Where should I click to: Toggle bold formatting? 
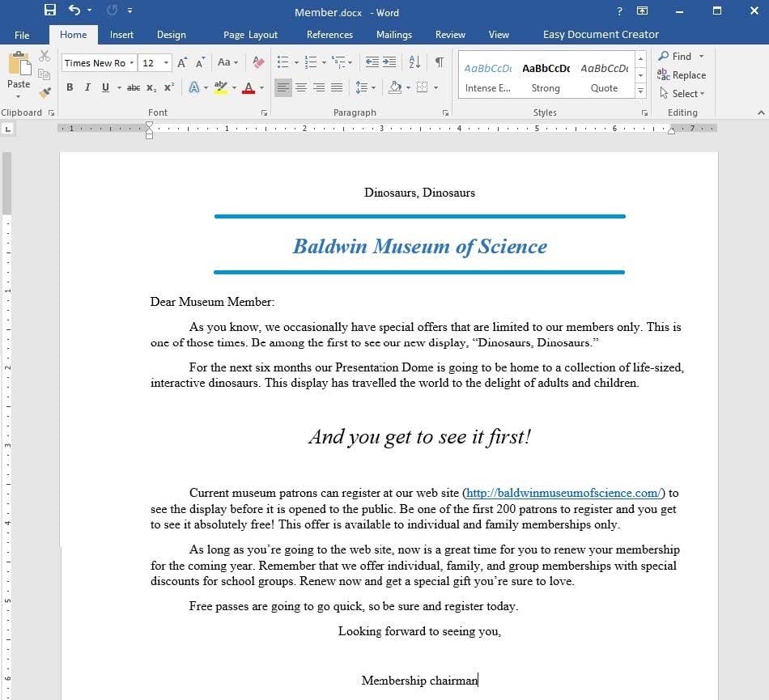coord(70,87)
